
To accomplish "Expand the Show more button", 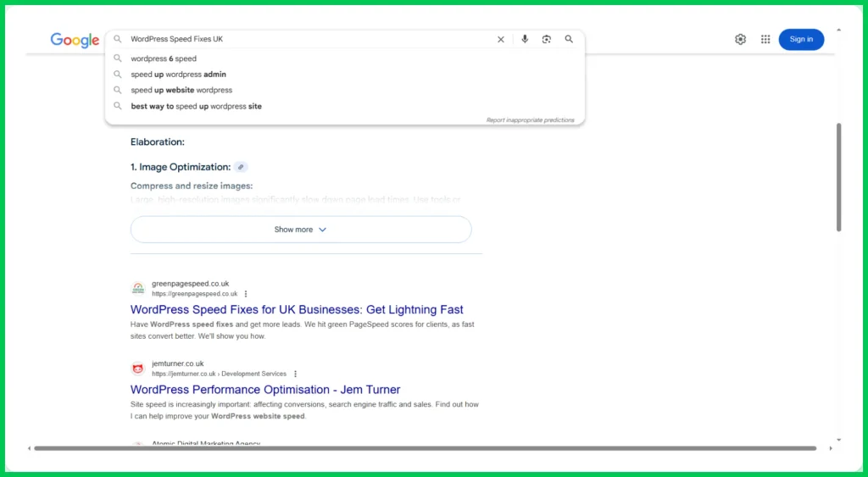I will 301,229.
